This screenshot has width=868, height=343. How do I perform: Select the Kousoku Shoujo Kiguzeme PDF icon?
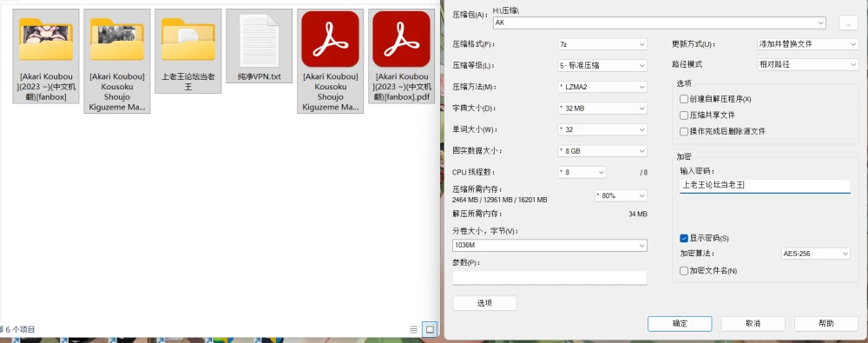tap(330, 39)
